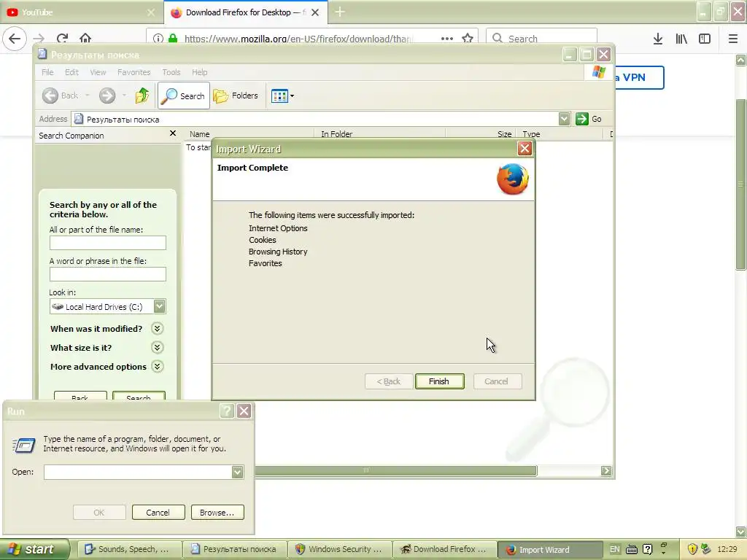The width and height of the screenshot is (747, 560).
Task: Click 'A word or phrase in the file' field
Action: pos(108,274)
